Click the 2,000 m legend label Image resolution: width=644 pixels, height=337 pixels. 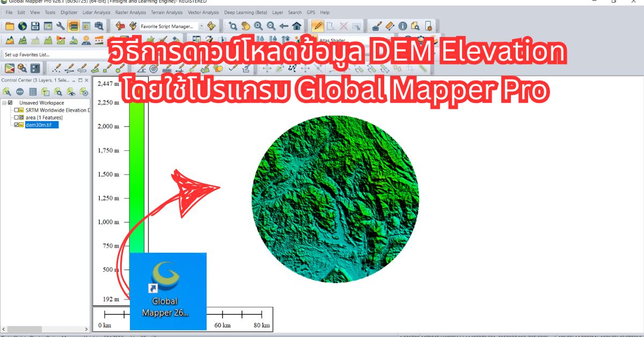[x=108, y=127]
